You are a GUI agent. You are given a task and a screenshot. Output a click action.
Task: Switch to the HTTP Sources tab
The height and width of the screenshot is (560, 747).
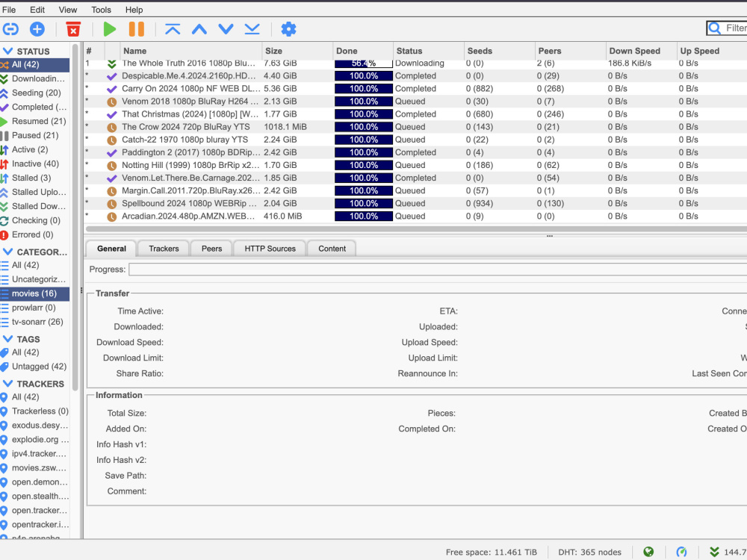point(270,249)
